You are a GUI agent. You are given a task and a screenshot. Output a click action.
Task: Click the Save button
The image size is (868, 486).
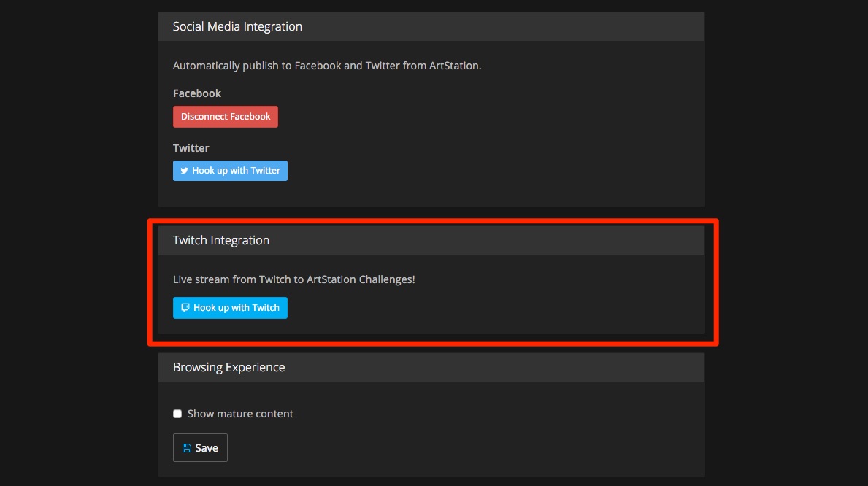pos(200,448)
